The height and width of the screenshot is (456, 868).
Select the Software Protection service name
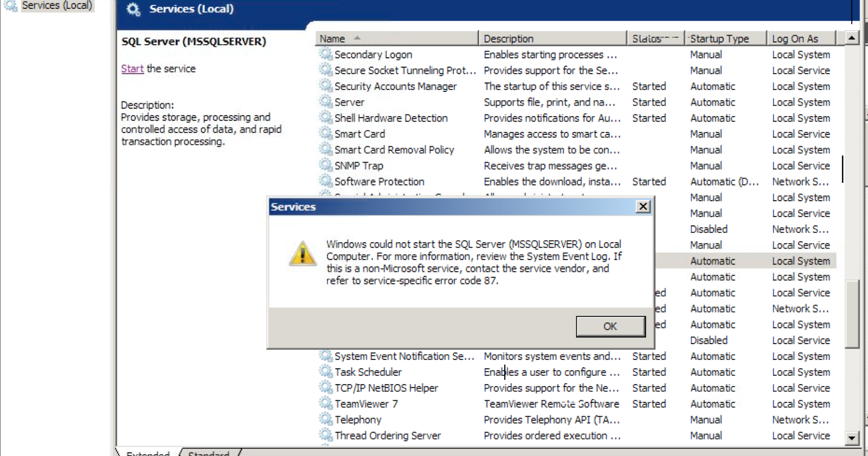(x=379, y=182)
